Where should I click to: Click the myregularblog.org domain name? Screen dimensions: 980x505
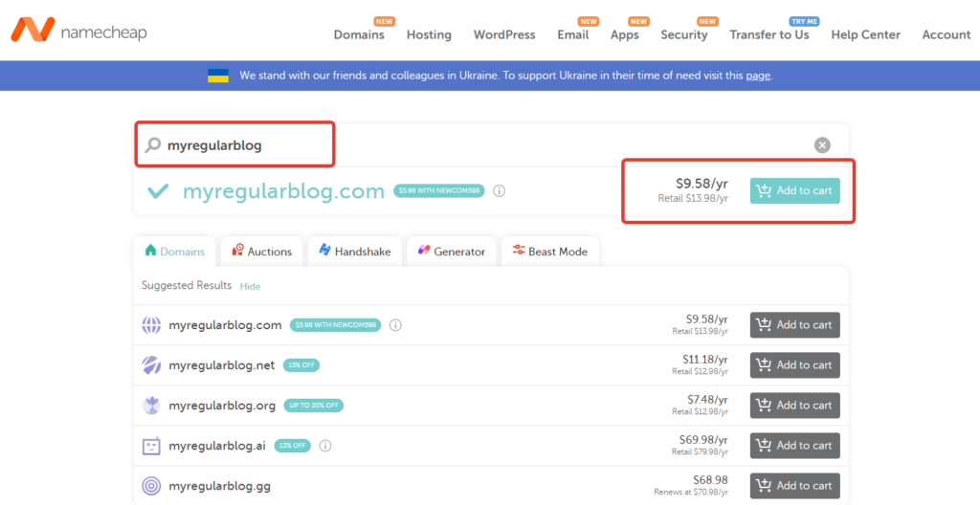tap(222, 406)
